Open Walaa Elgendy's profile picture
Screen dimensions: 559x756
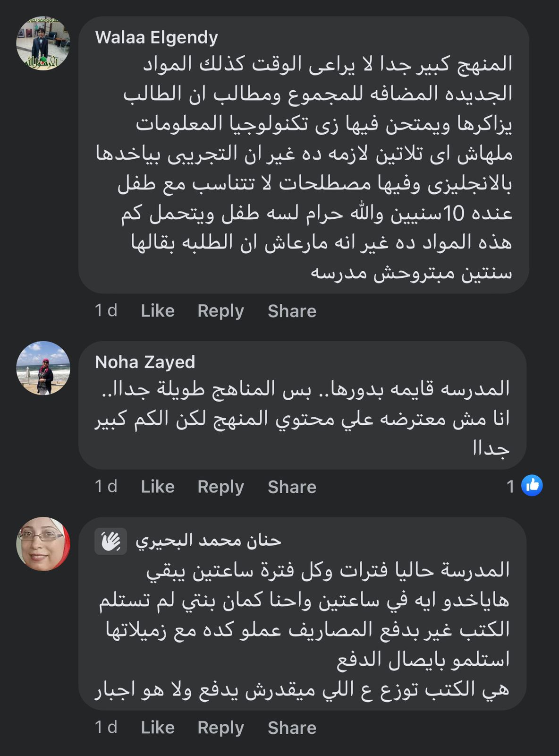[x=43, y=43]
